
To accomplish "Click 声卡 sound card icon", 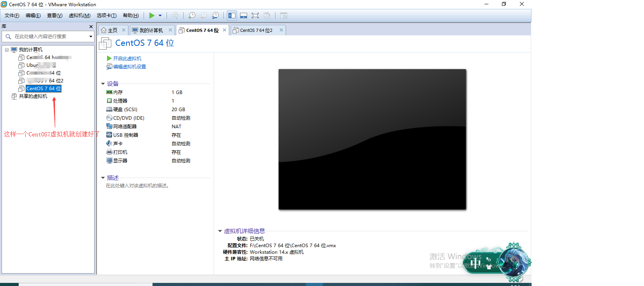I will pyautogui.click(x=109, y=144).
